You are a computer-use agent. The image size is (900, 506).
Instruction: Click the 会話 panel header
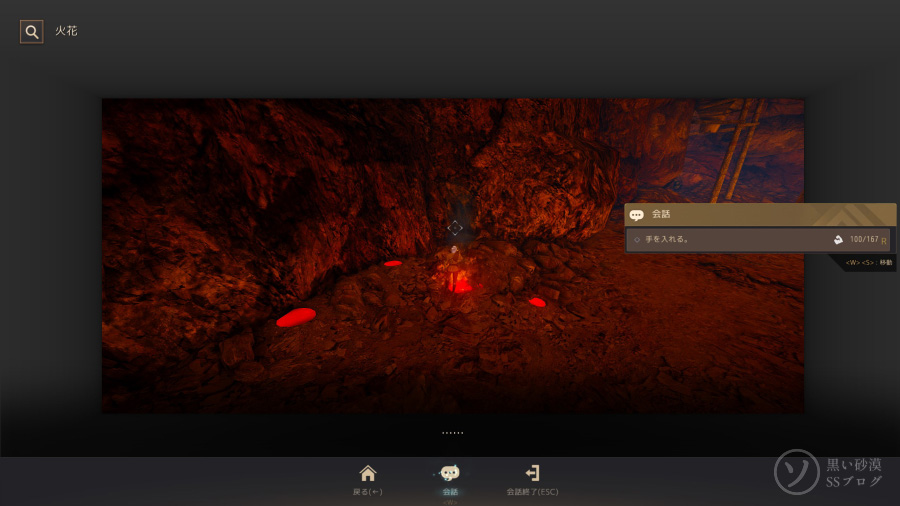click(x=760, y=214)
